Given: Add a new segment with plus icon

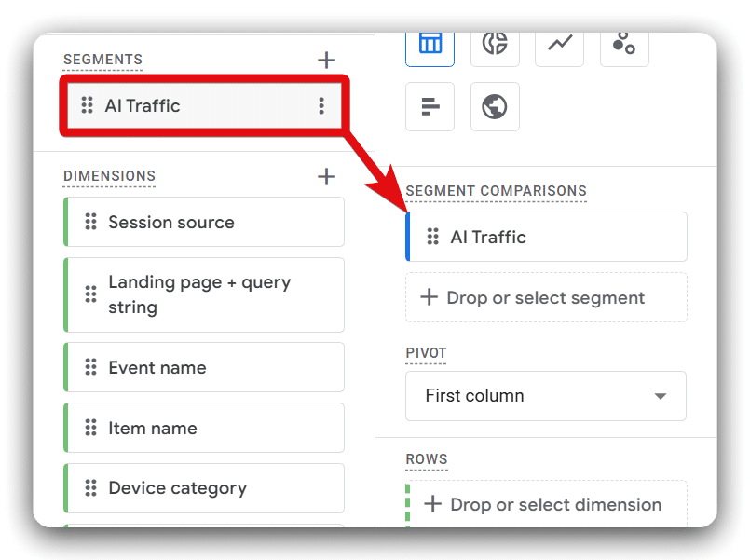Looking at the screenshot, I should [326, 61].
